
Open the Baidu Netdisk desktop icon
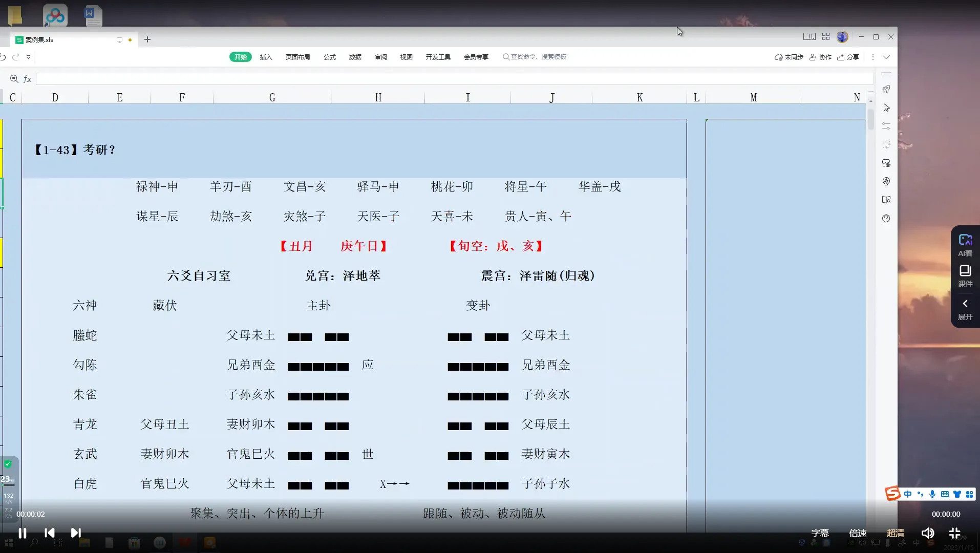[x=55, y=15]
